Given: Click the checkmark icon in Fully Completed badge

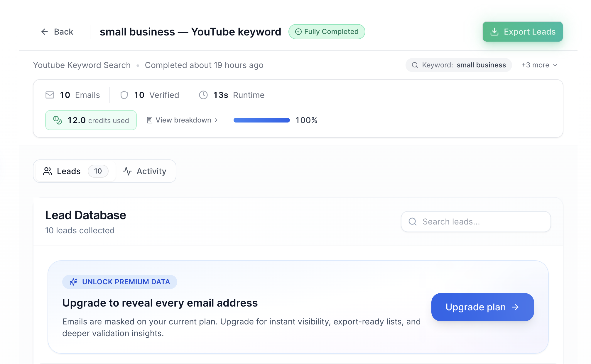Looking at the screenshot, I should 298,32.
